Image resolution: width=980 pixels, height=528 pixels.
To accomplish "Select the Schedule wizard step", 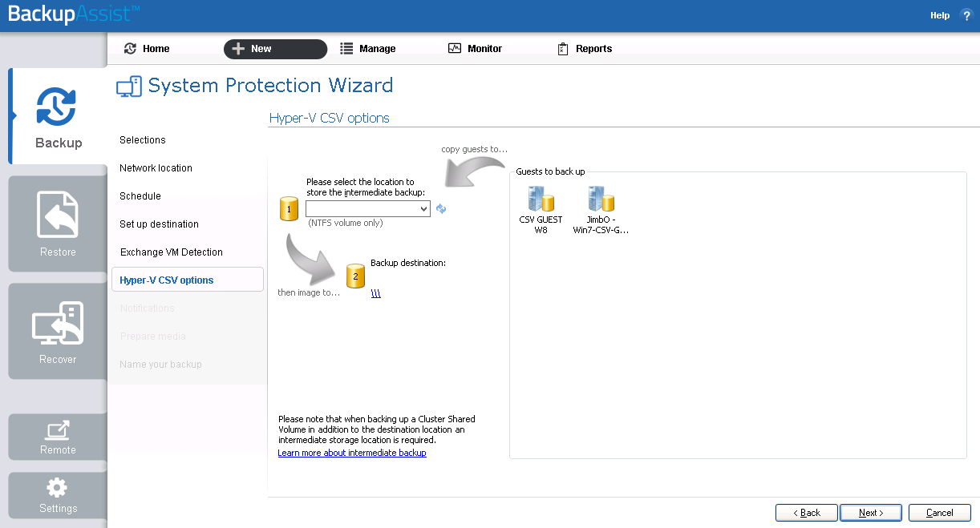I will (x=140, y=196).
